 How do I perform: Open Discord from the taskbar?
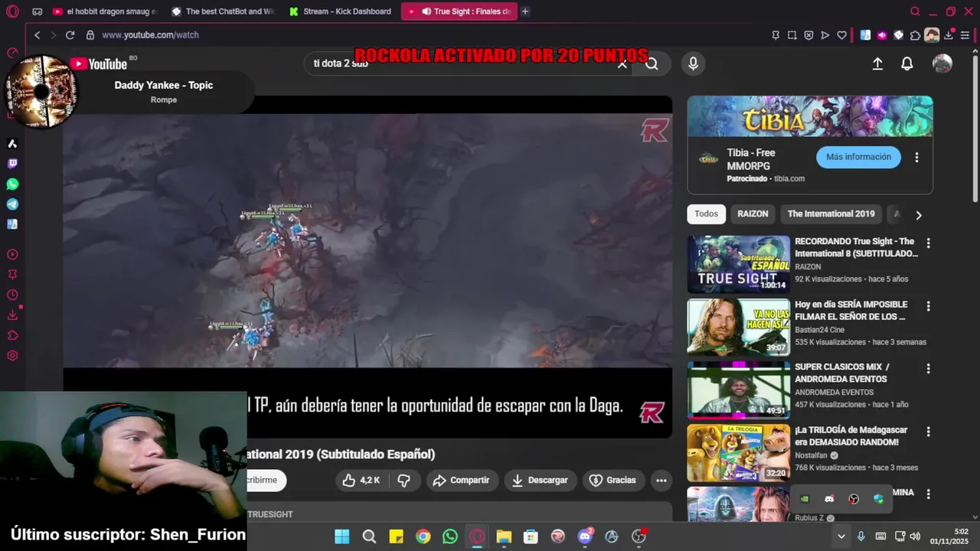tap(585, 536)
